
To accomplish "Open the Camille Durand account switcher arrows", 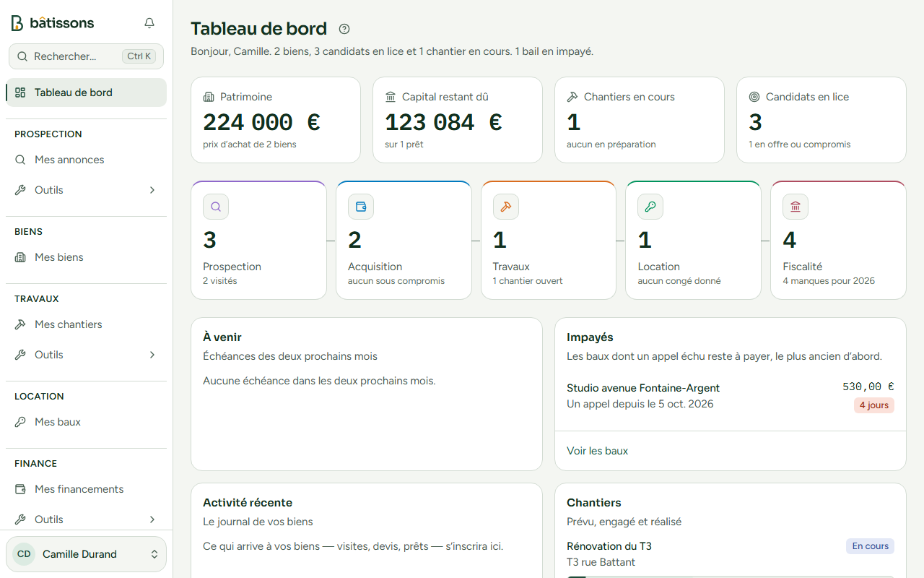I will 154,554.
